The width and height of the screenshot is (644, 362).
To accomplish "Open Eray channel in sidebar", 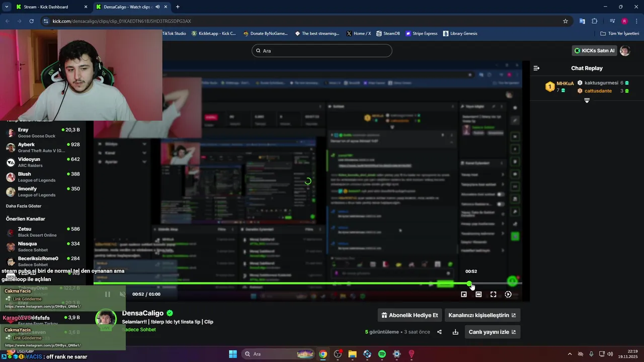I will pos(43,133).
